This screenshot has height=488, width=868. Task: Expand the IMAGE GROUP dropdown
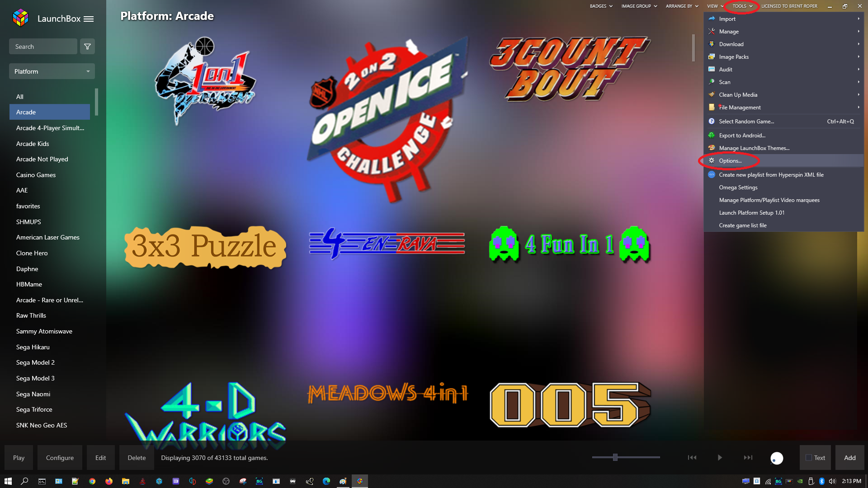pos(639,6)
